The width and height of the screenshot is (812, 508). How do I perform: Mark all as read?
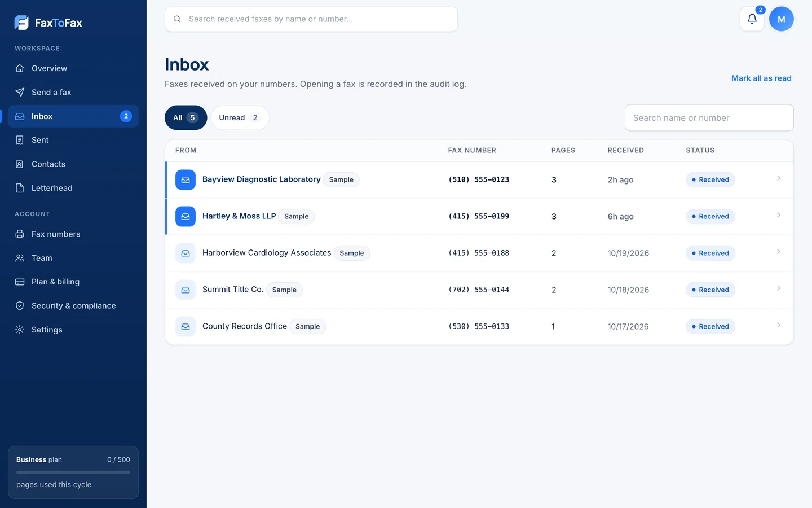tap(761, 78)
